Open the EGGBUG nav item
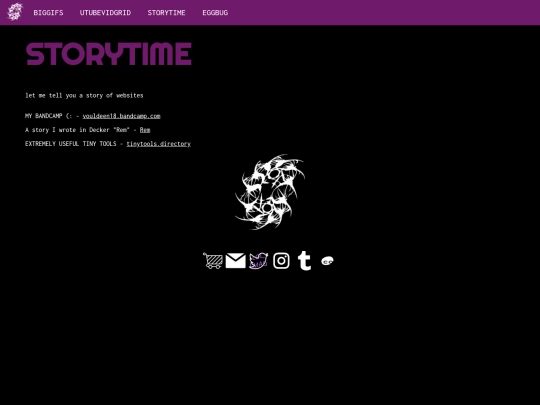Viewport: 540px width, 405px height. (x=215, y=13)
